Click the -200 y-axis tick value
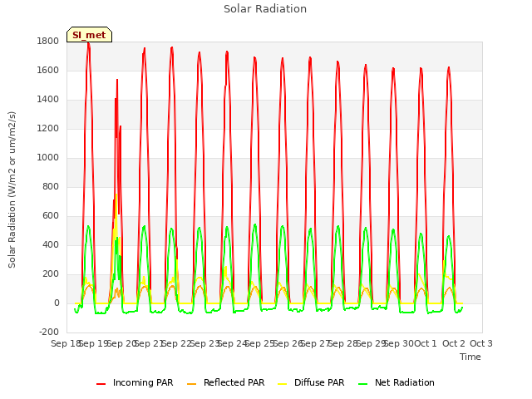The width and height of the screenshot is (532, 399). 49,332
